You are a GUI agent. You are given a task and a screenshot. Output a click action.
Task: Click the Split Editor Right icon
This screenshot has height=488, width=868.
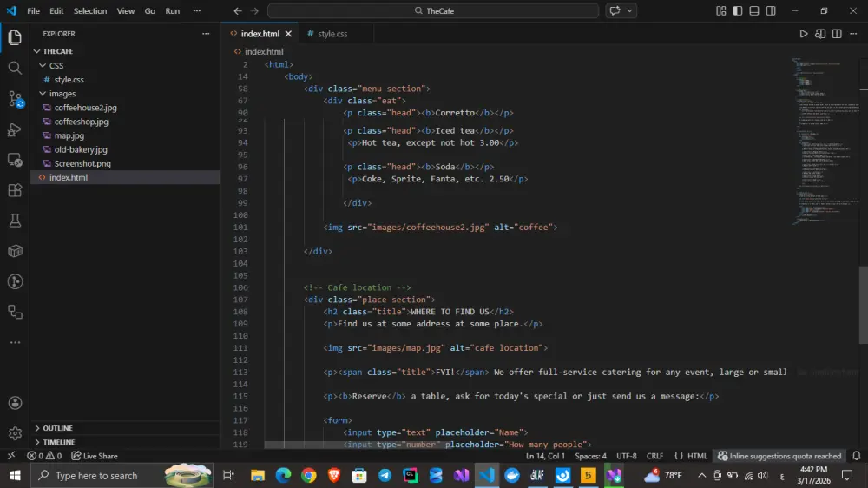pyautogui.click(x=837, y=34)
